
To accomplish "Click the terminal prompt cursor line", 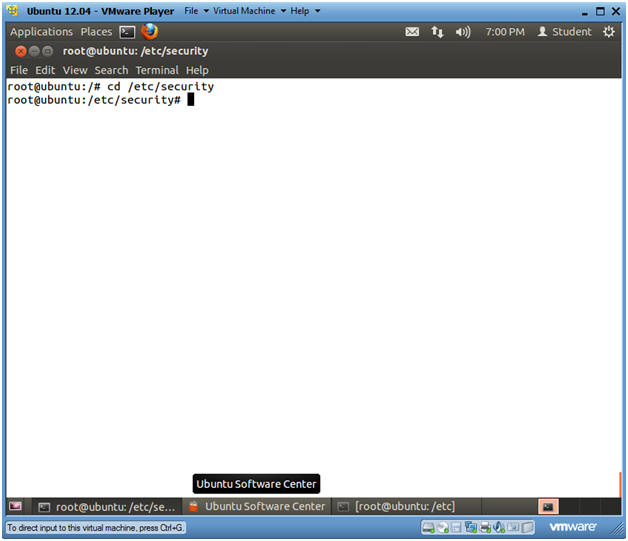I will pyautogui.click(x=101, y=100).
